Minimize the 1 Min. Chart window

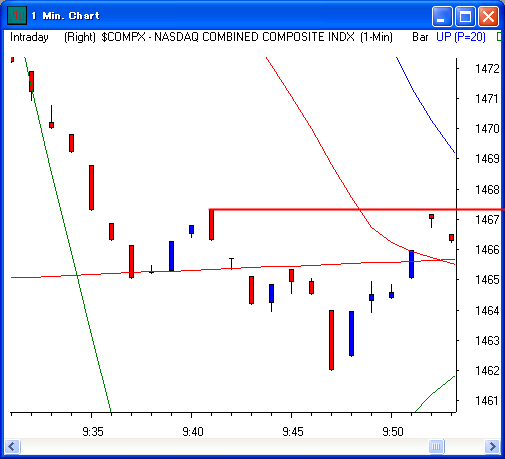click(442, 16)
